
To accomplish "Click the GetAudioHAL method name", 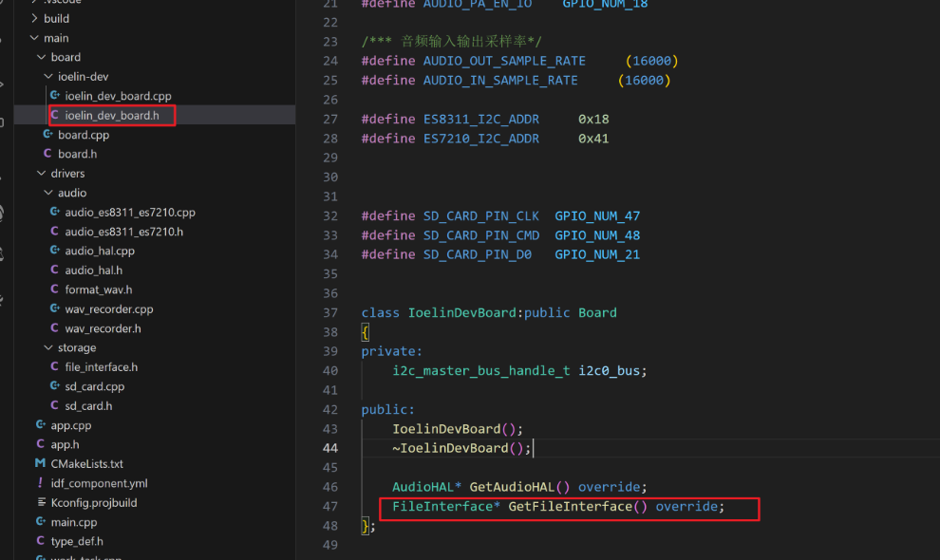I will click(x=512, y=486).
